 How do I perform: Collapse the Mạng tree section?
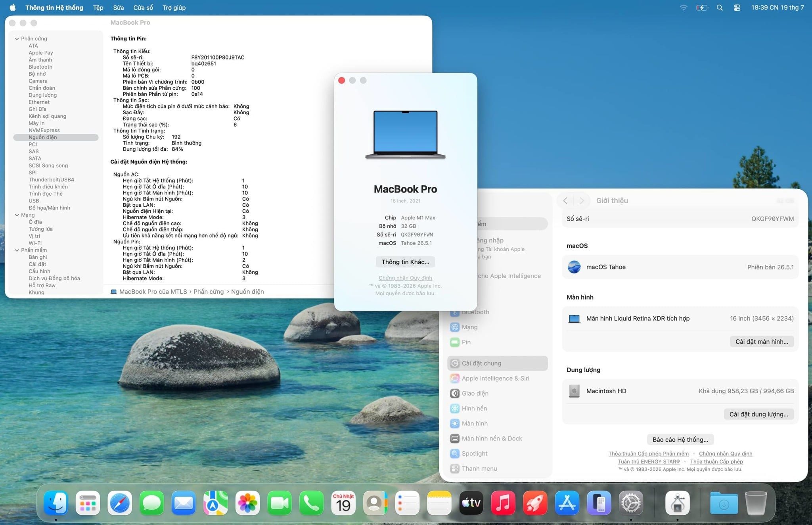coord(17,215)
